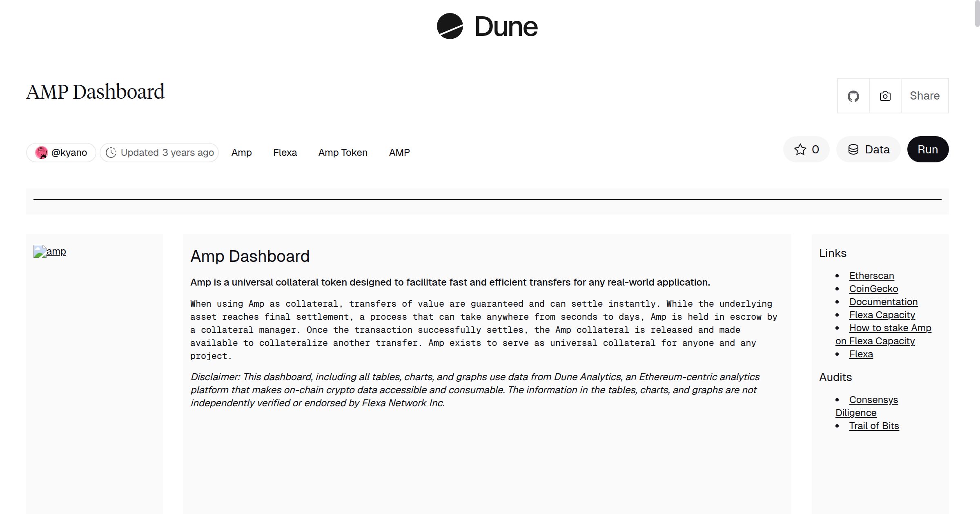Open the Trail of Bits audit

pyautogui.click(x=874, y=426)
